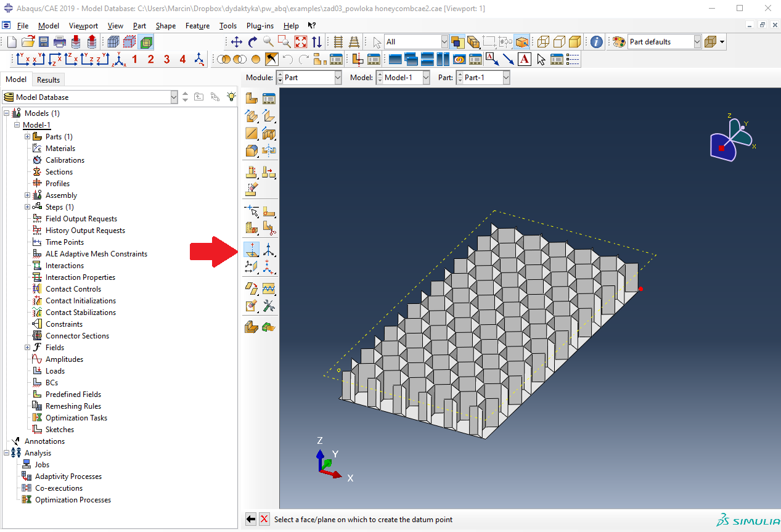Switch to the Results tab
Screen dimensions: 781x532
click(48, 80)
